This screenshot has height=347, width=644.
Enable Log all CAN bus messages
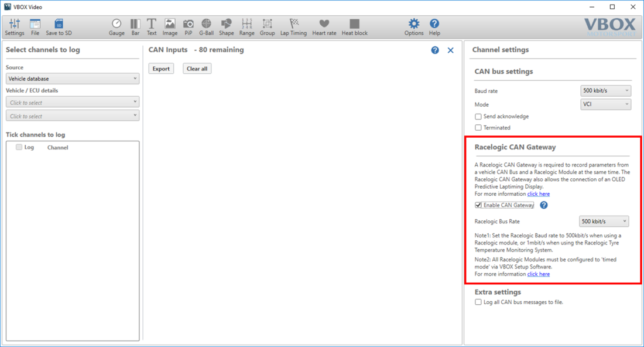(478, 302)
